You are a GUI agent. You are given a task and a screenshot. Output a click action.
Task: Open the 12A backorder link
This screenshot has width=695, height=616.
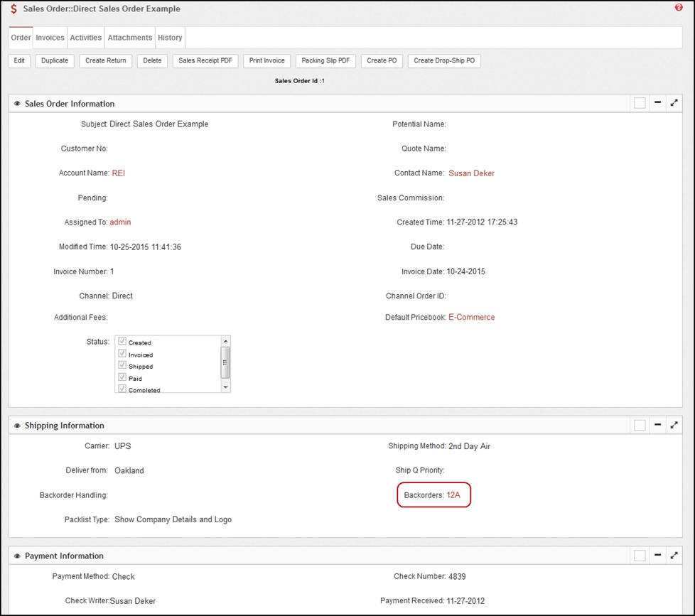pos(453,495)
